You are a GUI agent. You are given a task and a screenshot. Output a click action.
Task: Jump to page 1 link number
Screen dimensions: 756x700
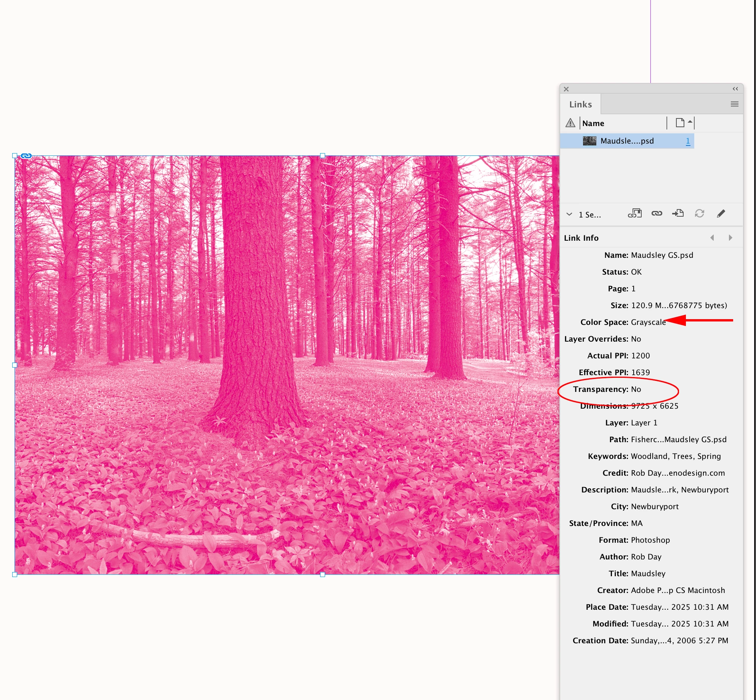(688, 141)
